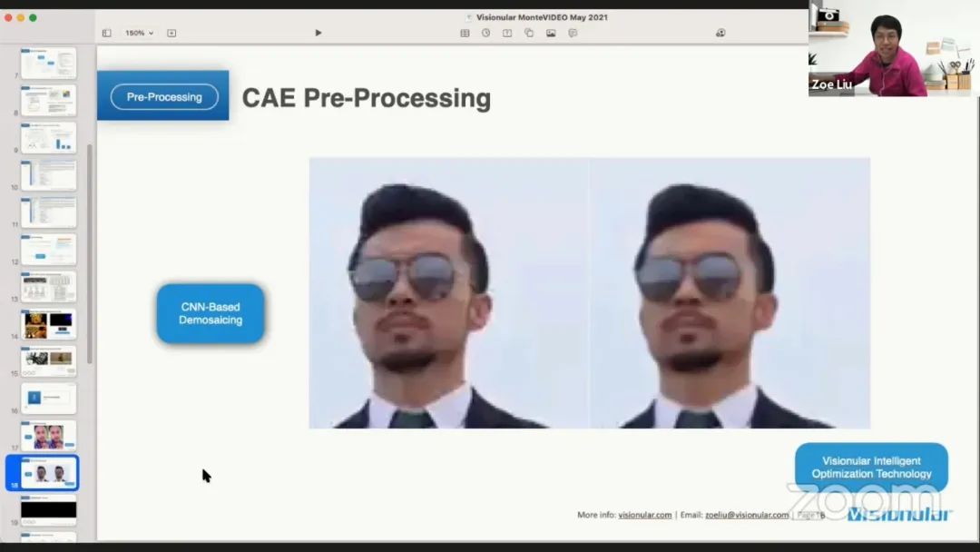Select the black slide 19 thumbnail

(49, 509)
